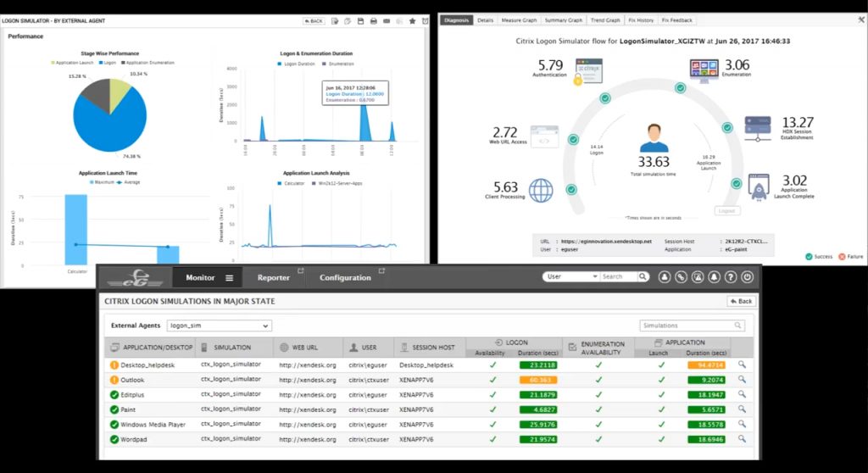Open the Configuration module

345,277
